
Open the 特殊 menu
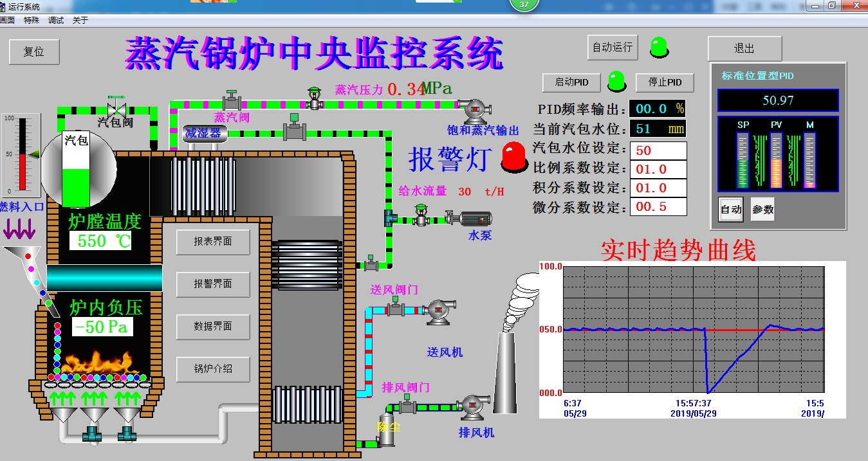pyautogui.click(x=31, y=20)
